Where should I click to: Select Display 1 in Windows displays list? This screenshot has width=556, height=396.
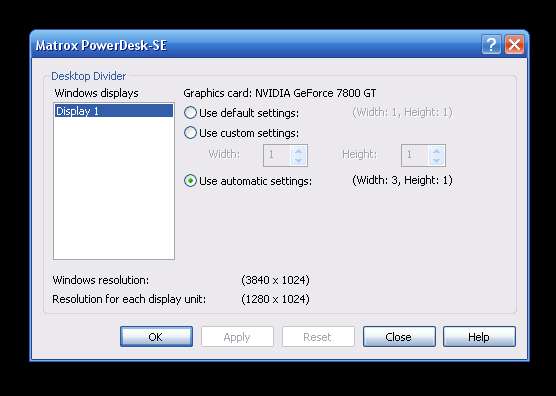point(114,111)
